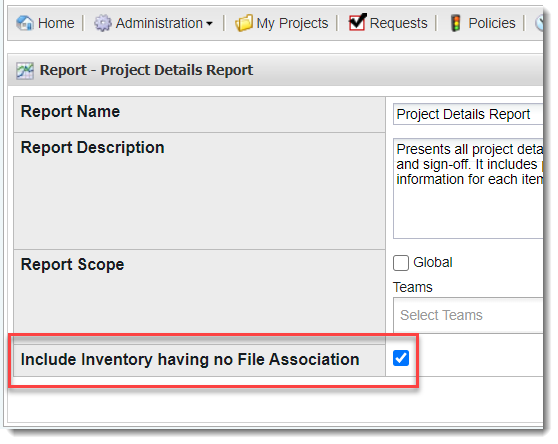Click the Administration gear icon
This screenshot has height=444, width=558.
tap(103, 23)
